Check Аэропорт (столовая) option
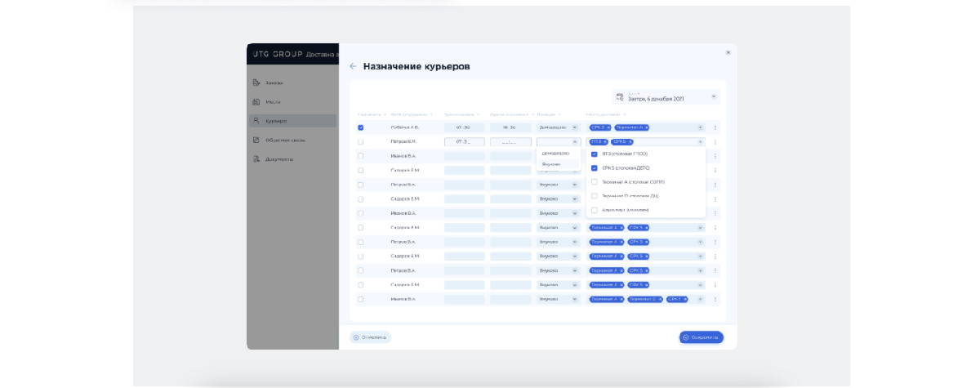The image size is (980, 388). click(595, 210)
